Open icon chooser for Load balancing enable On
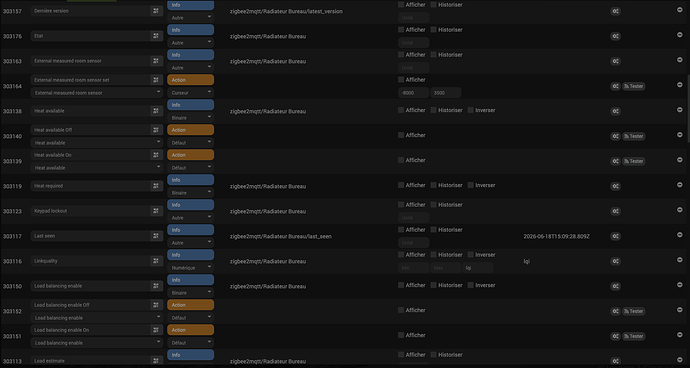Screen dimensions: 690x368 pos(156,330)
